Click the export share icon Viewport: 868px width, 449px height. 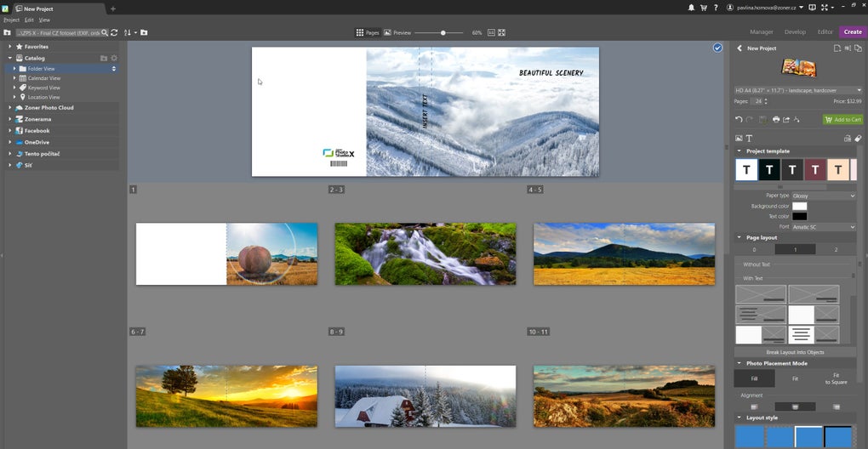pyautogui.click(x=786, y=119)
